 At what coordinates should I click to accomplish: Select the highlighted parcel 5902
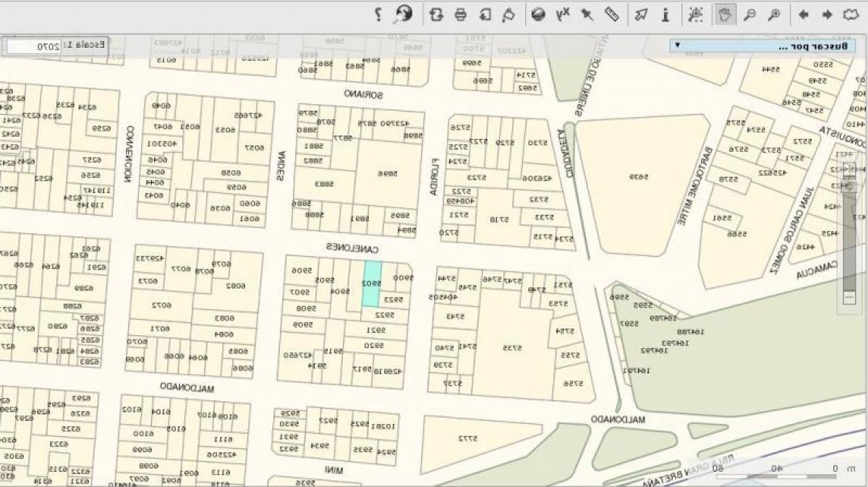coord(371,284)
